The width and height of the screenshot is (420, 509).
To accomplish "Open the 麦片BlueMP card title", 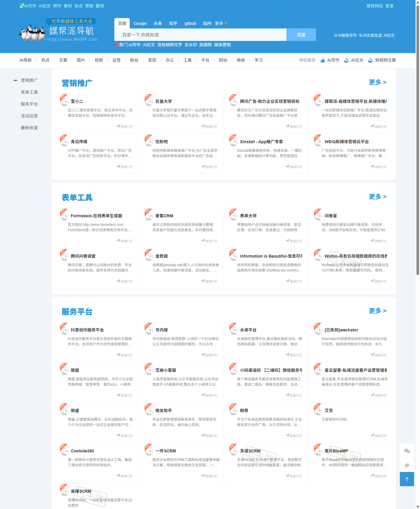I will pyautogui.click(x=336, y=451).
